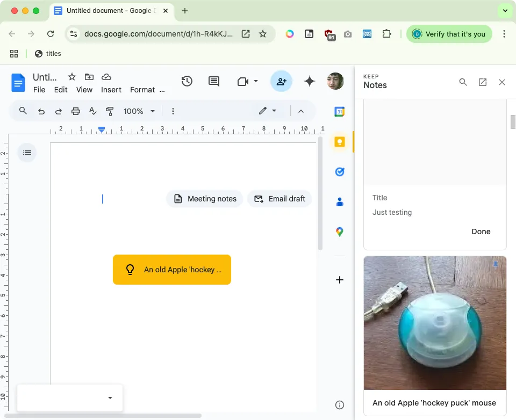This screenshot has height=420, width=516.
Task: Click the left indent ruler marker
Action: click(102, 129)
